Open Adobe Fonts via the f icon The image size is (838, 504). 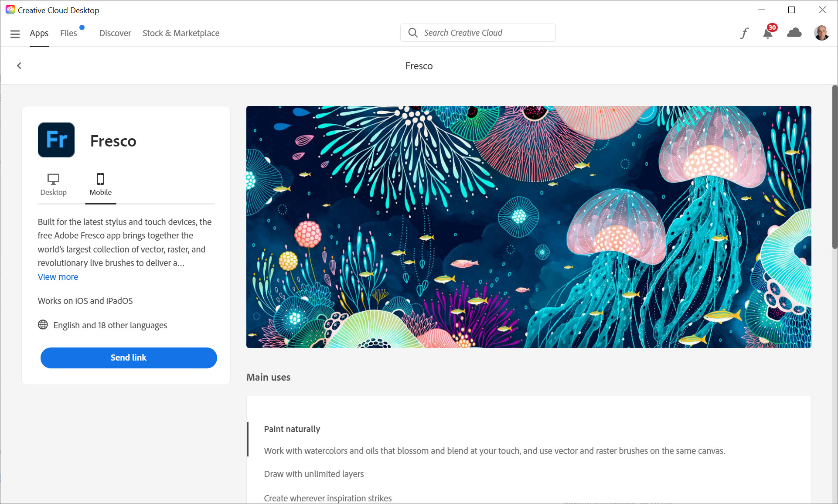tap(744, 33)
